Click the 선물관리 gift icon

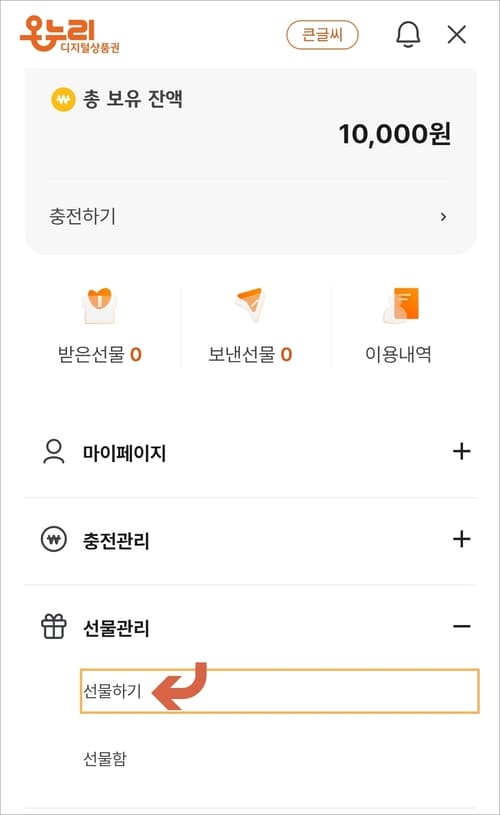[x=54, y=626]
